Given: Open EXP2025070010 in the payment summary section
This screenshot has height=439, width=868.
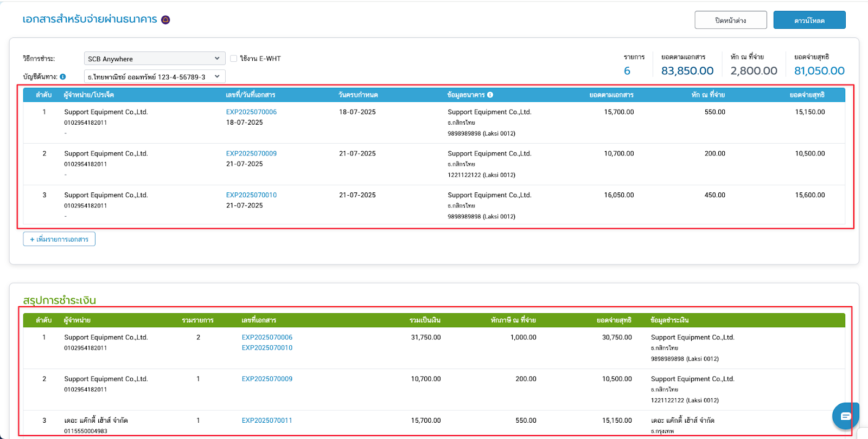Looking at the screenshot, I should (267, 348).
